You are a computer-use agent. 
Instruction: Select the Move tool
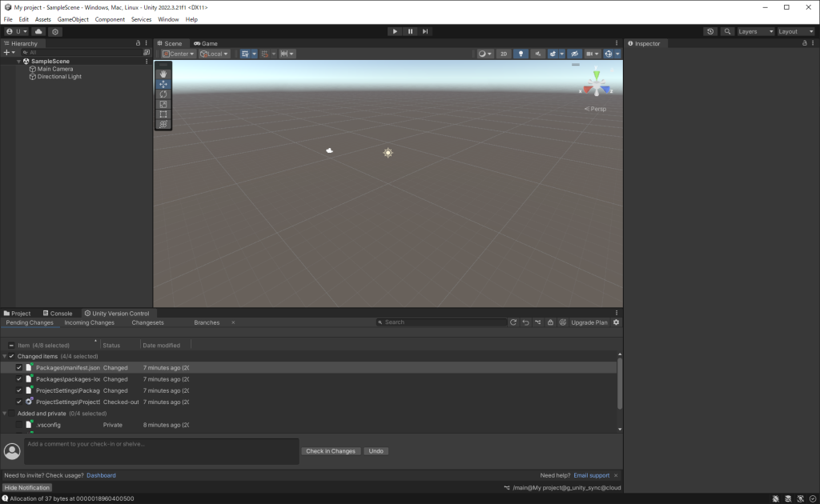pyautogui.click(x=163, y=84)
